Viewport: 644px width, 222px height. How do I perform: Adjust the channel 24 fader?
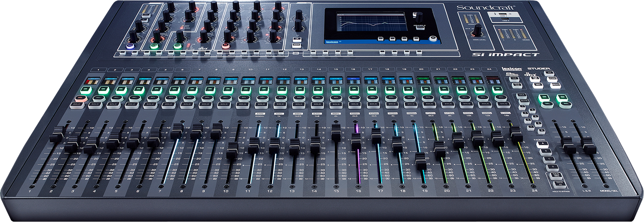coord(516,135)
